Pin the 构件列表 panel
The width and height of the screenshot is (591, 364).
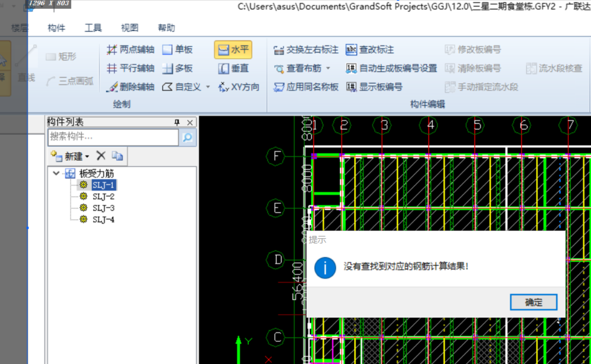pyautogui.click(x=177, y=122)
